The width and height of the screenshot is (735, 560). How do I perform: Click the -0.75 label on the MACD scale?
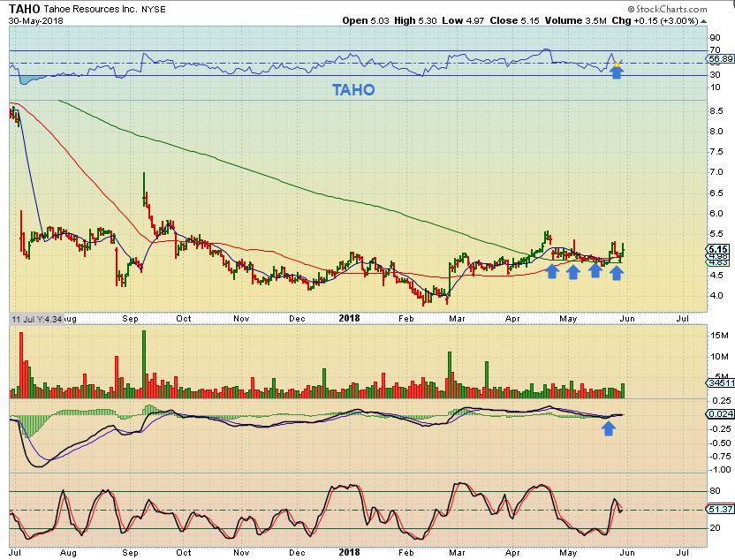tap(722, 457)
